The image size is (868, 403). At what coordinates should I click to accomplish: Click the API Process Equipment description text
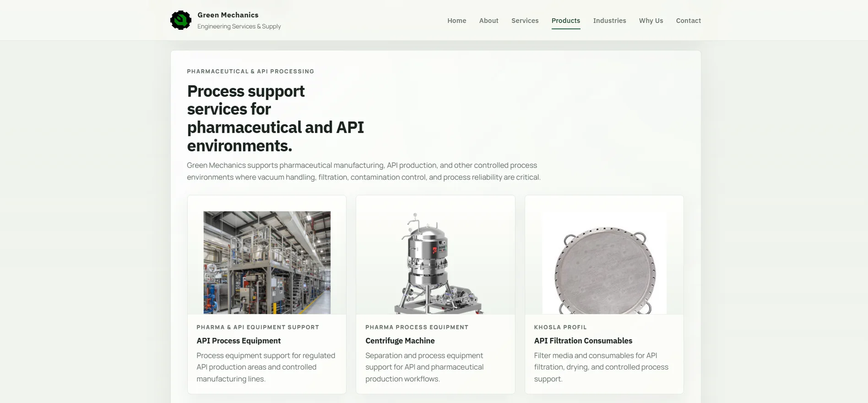(x=266, y=367)
